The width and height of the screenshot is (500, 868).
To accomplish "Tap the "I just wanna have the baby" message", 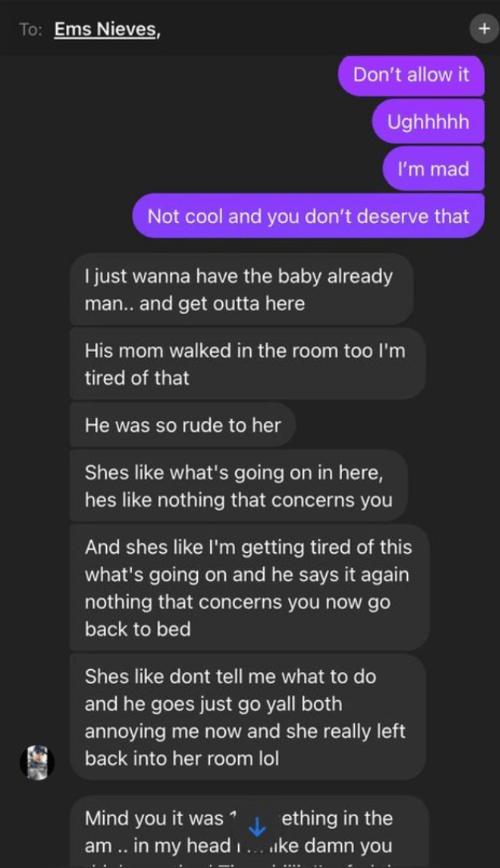I will [x=241, y=289].
